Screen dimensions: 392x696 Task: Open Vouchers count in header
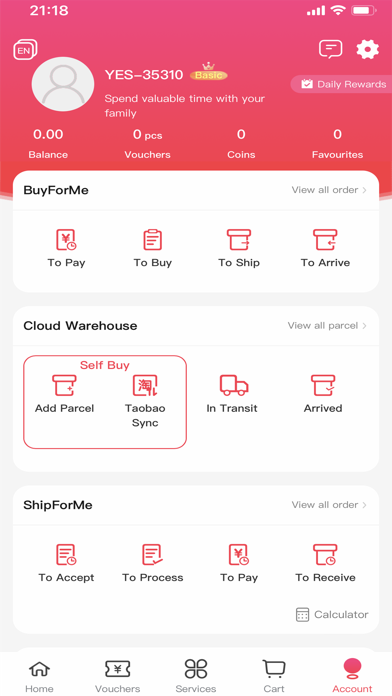point(147,143)
